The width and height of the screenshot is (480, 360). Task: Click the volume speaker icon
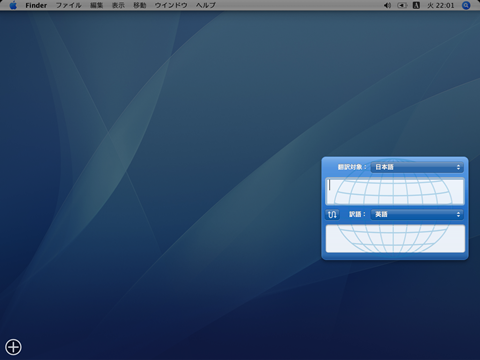[387, 5]
